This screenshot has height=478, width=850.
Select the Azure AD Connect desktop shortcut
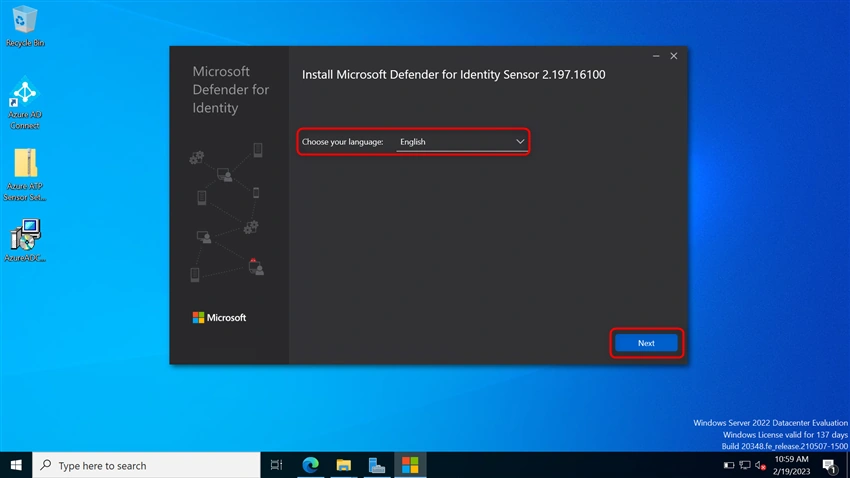click(x=24, y=104)
